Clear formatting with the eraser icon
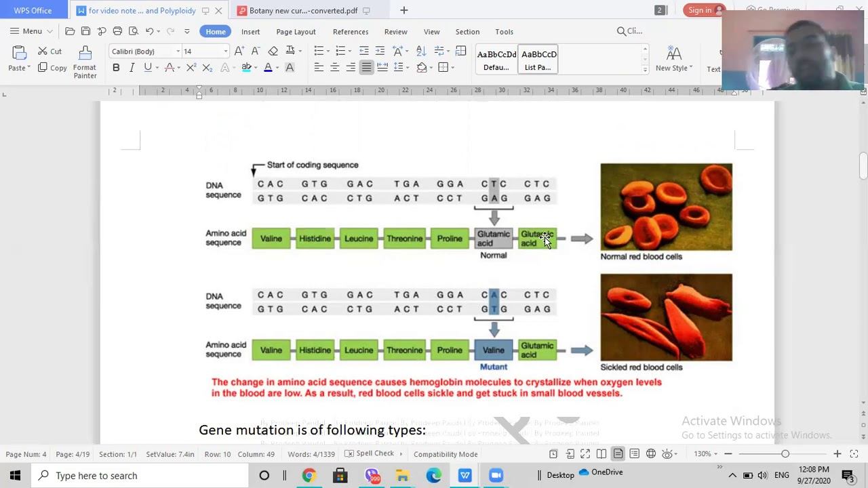 pos(273,51)
